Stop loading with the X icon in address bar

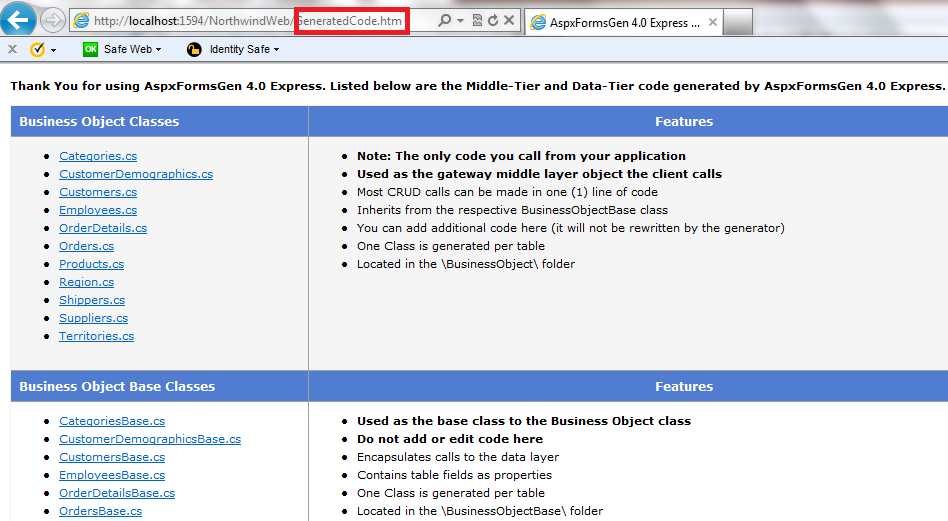[x=509, y=20]
